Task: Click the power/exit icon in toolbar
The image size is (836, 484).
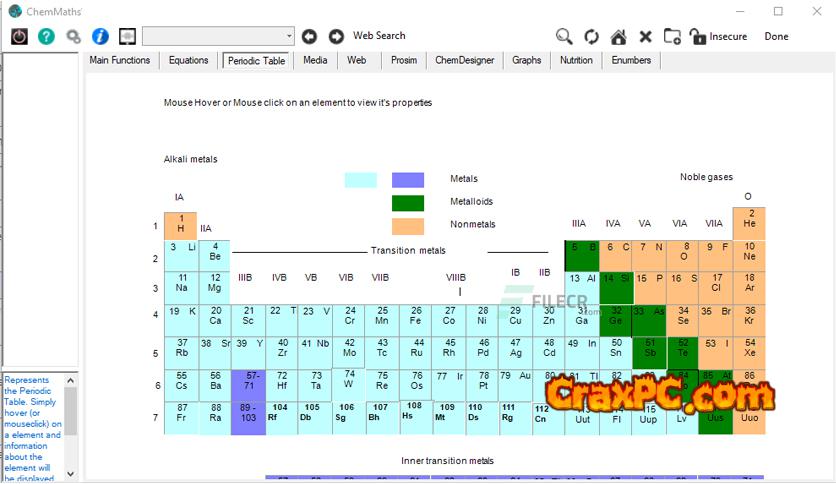Action: (x=20, y=36)
